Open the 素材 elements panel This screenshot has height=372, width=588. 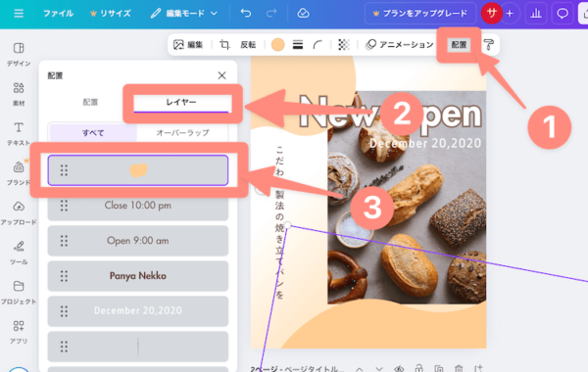click(x=19, y=94)
